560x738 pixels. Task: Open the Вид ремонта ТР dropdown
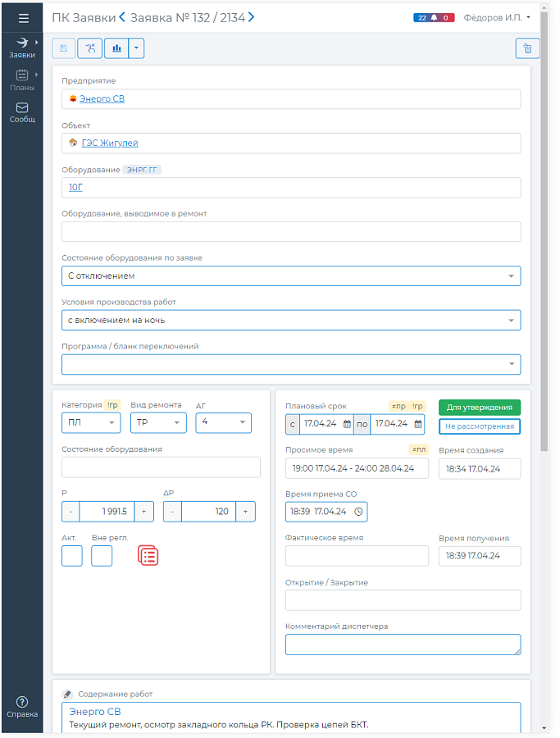158,422
